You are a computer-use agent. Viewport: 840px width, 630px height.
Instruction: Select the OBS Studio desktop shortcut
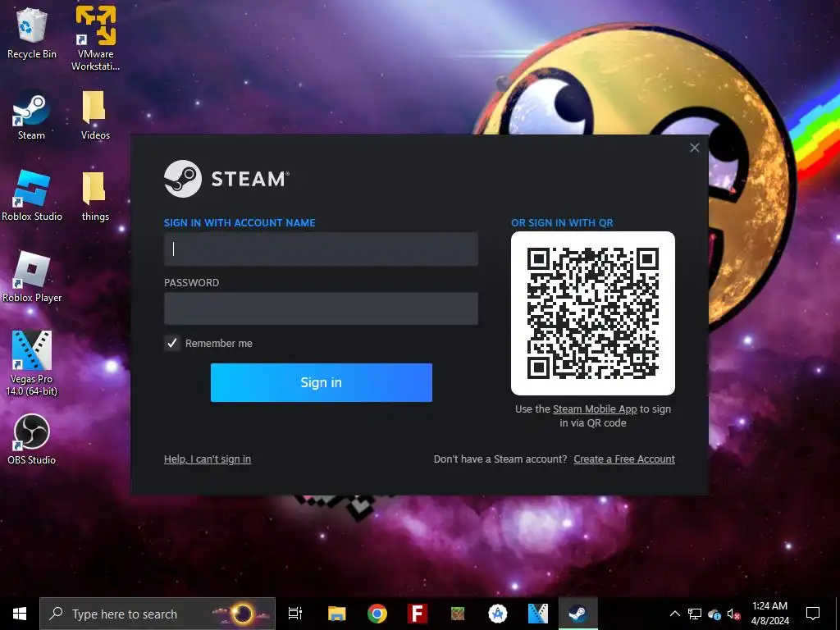32,440
